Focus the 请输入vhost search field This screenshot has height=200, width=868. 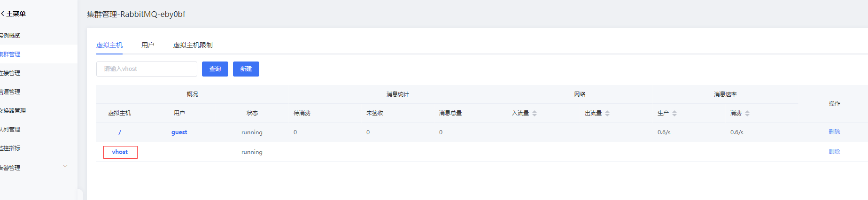click(147, 69)
